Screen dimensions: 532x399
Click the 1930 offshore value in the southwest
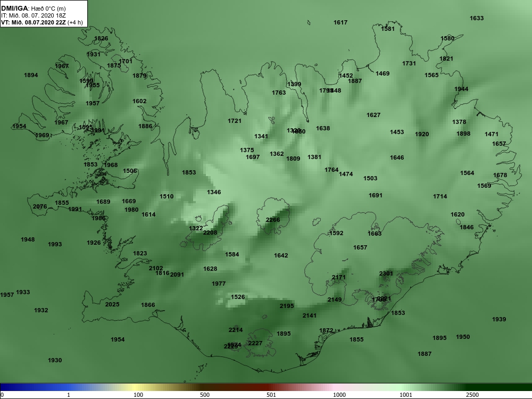pos(55,360)
